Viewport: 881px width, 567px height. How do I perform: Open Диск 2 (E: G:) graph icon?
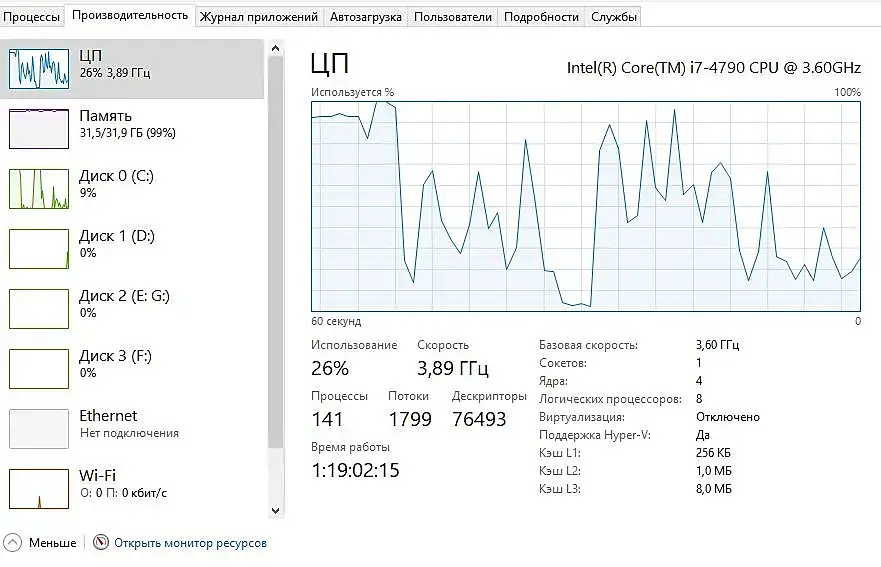click(x=39, y=309)
